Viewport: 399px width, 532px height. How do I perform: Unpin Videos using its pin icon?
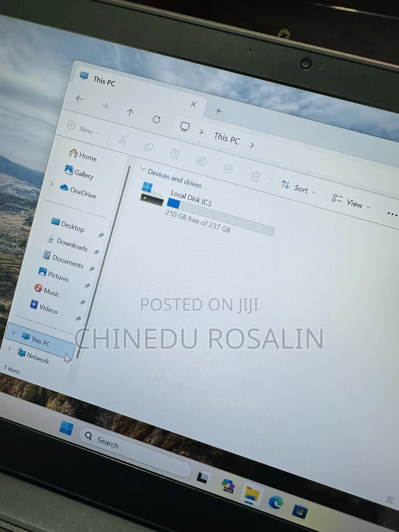pyautogui.click(x=78, y=319)
